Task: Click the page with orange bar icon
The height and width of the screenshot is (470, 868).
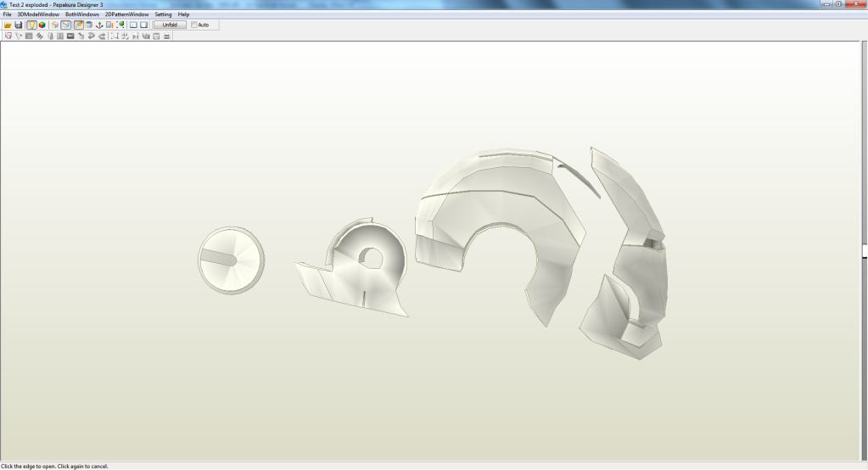Action: pyautogui.click(x=109, y=25)
